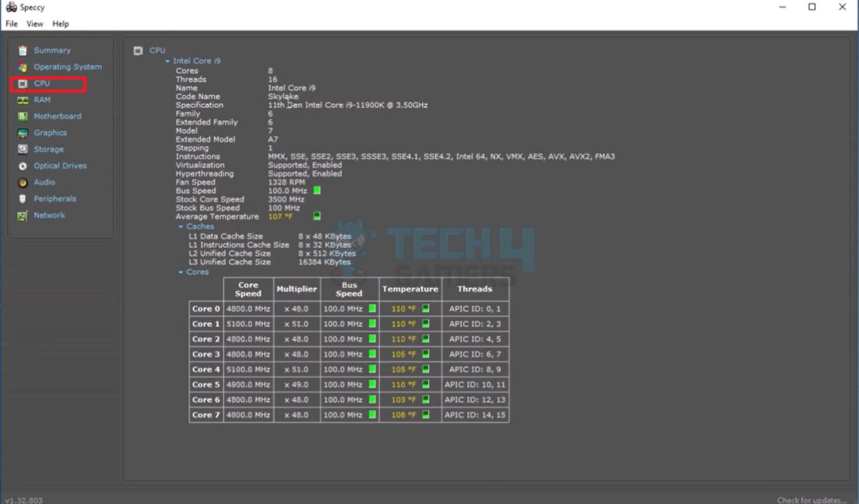Image resolution: width=859 pixels, height=504 pixels.
Task: Select the RAM module icon
Action: pyautogui.click(x=23, y=100)
